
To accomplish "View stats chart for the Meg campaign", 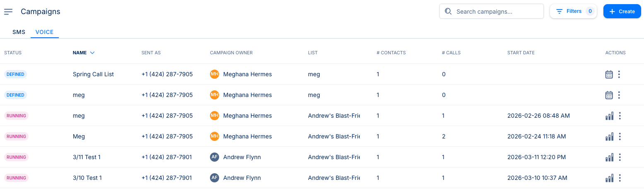I will click(x=609, y=137).
